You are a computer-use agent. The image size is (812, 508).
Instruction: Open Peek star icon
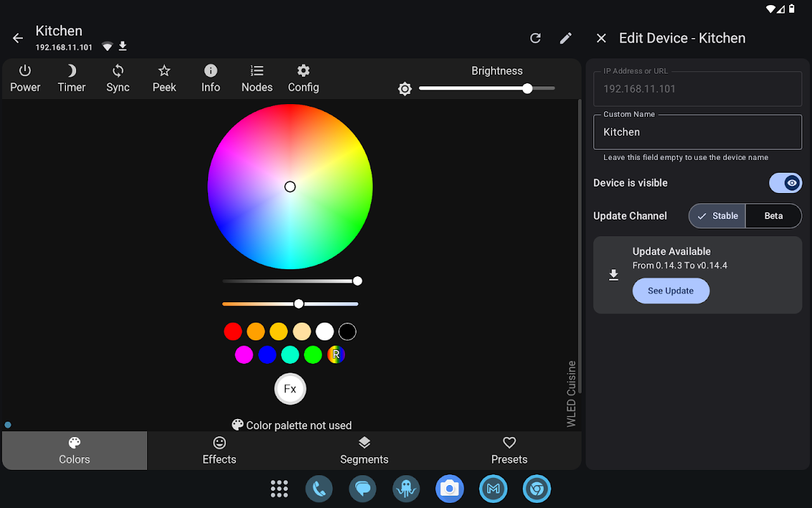point(164,79)
